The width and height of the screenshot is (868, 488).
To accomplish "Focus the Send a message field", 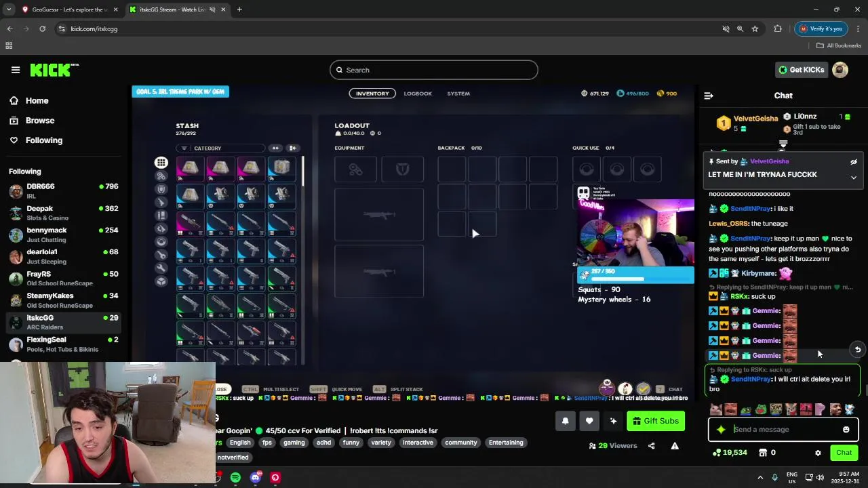I will pyautogui.click(x=783, y=429).
